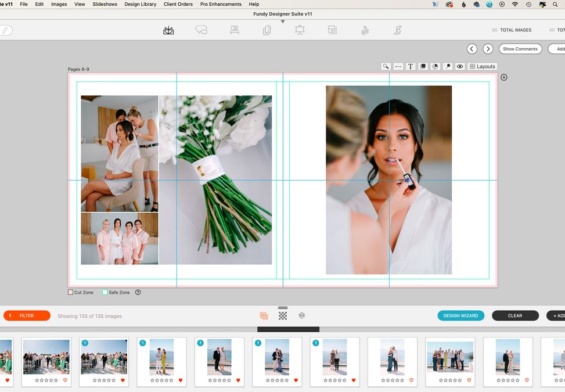Click the Pages 8-9 label
This screenshot has width=565, height=392.
(x=78, y=69)
